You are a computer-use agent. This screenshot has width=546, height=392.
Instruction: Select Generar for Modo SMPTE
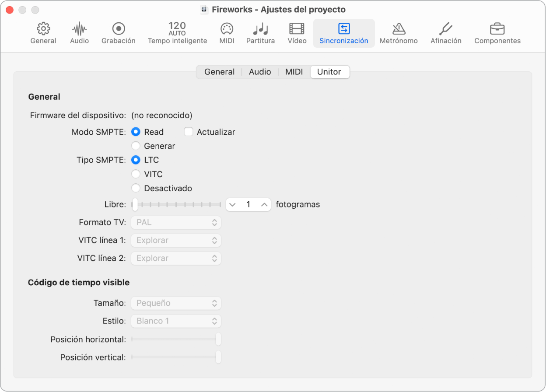pos(136,146)
